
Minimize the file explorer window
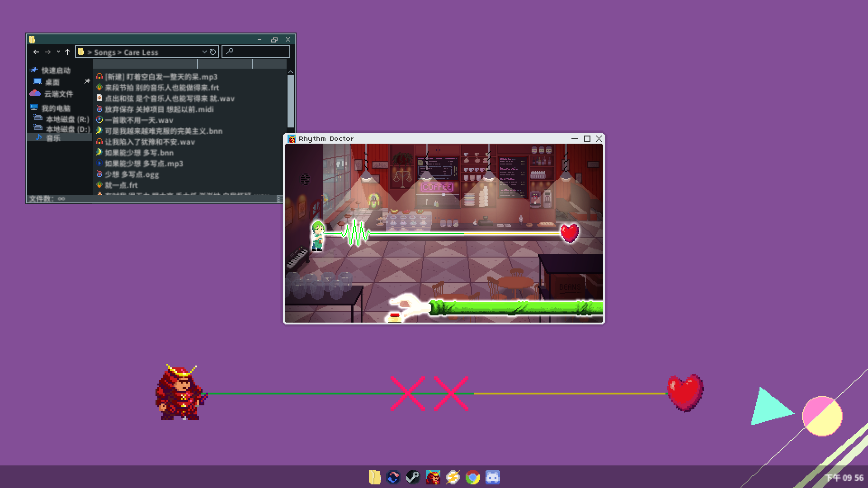[x=259, y=40]
